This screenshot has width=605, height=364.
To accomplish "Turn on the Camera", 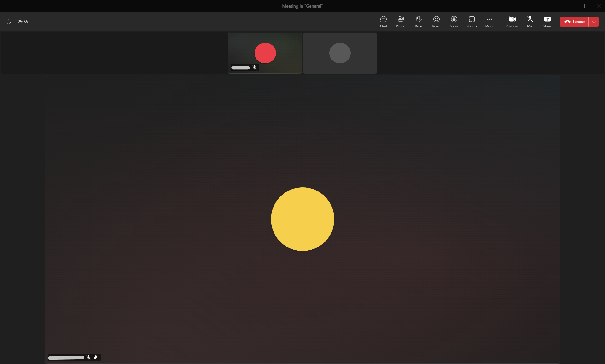I will coord(512,22).
